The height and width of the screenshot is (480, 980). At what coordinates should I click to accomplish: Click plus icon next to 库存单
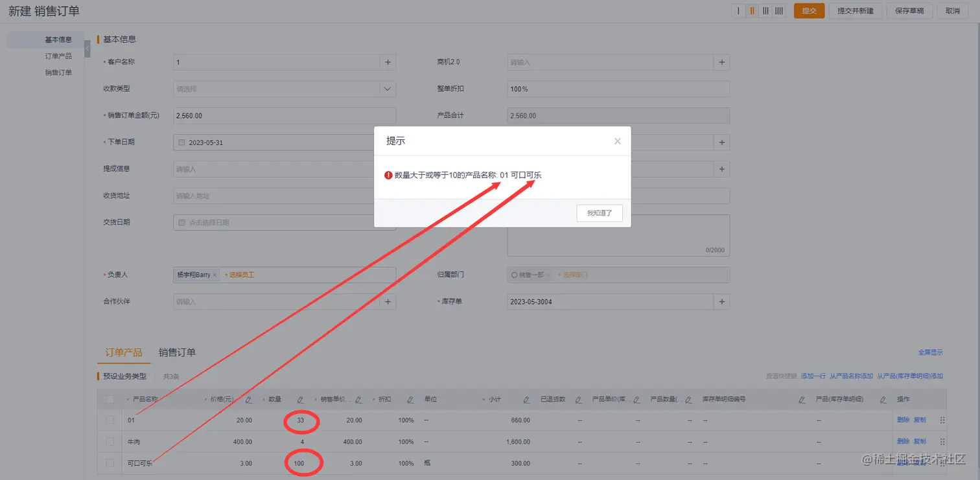(722, 302)
